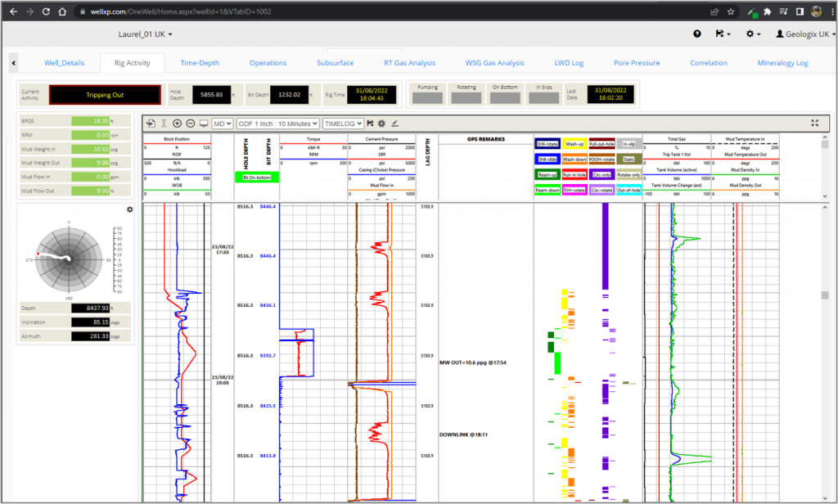Click the depth range icon in chart toolbar

[x=164, y=124]
